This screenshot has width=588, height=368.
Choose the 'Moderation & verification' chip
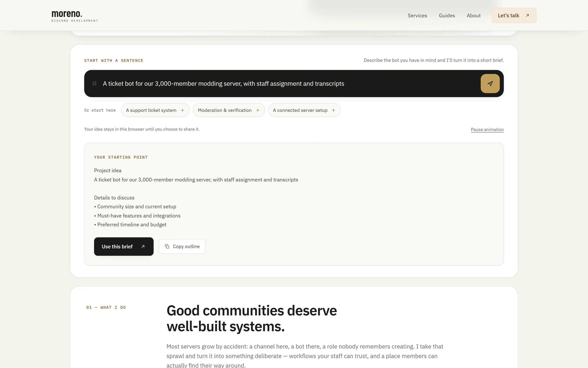pos(229,110)
